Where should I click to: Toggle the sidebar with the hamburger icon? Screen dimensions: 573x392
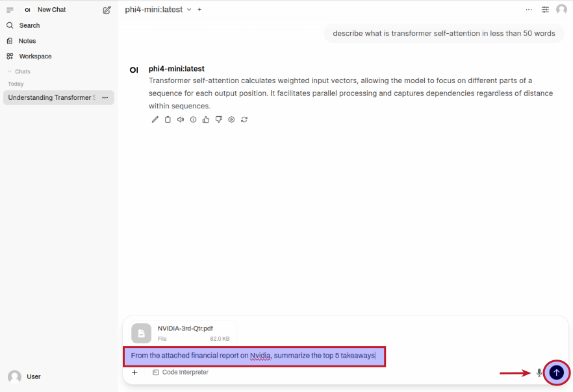[10, 10]
